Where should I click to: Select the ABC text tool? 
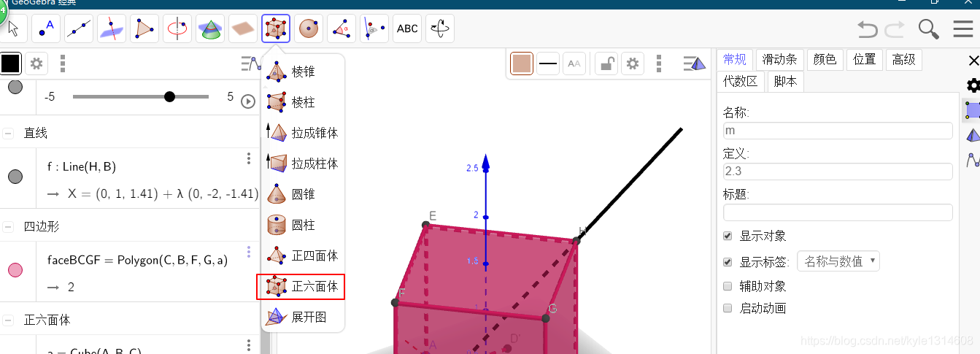tap(407, 29)
